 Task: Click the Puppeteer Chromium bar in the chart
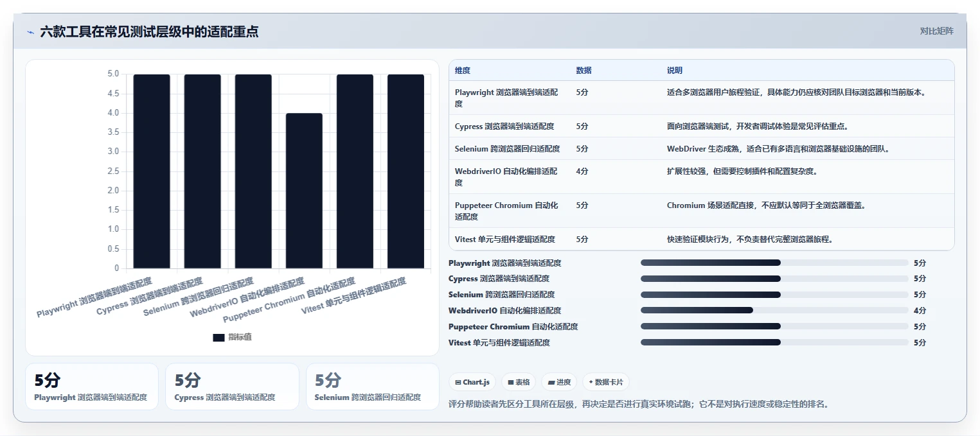click(x=355, y=171)
